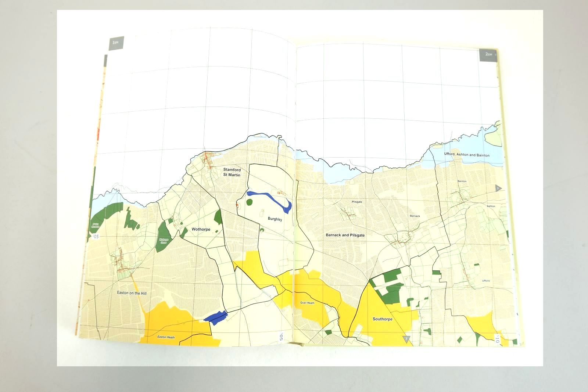588x392 pixels.
Task: Select the Easton on the Hill label
Action: click(x=132, y=293)
